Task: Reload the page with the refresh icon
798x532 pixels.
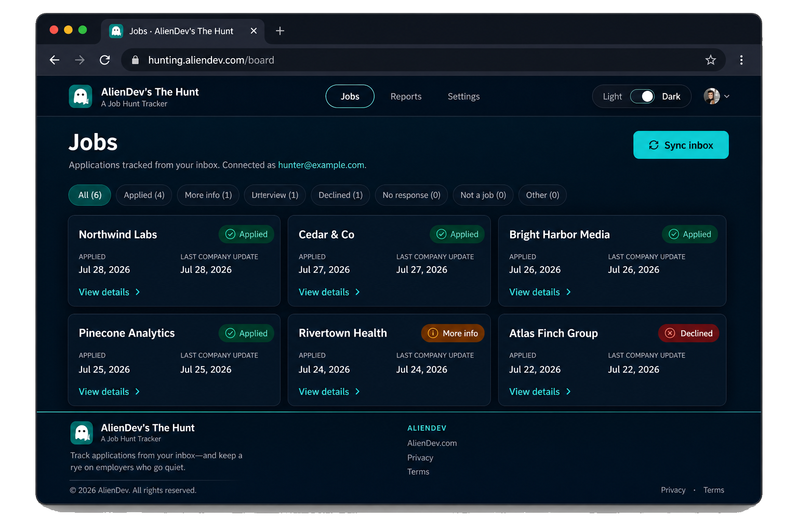Action: 105,60
